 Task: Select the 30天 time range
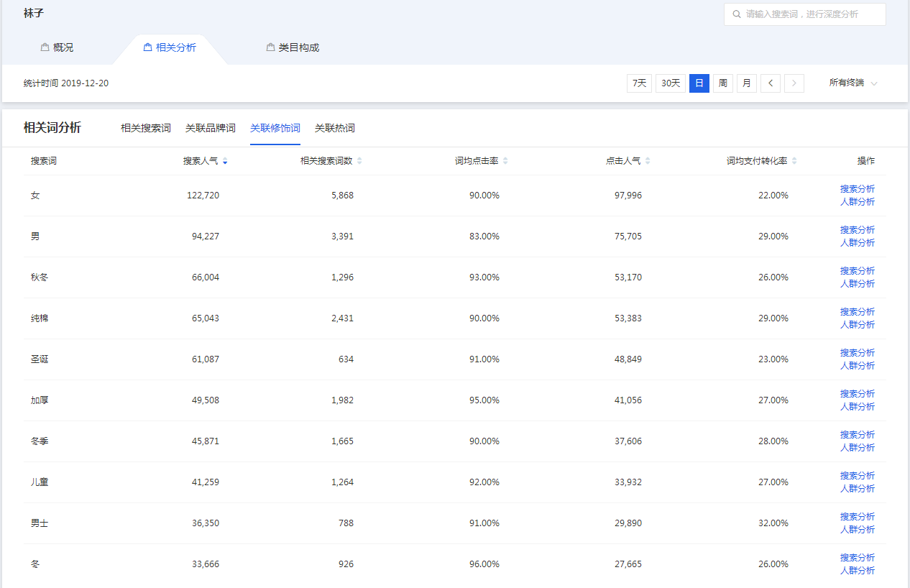671,83
